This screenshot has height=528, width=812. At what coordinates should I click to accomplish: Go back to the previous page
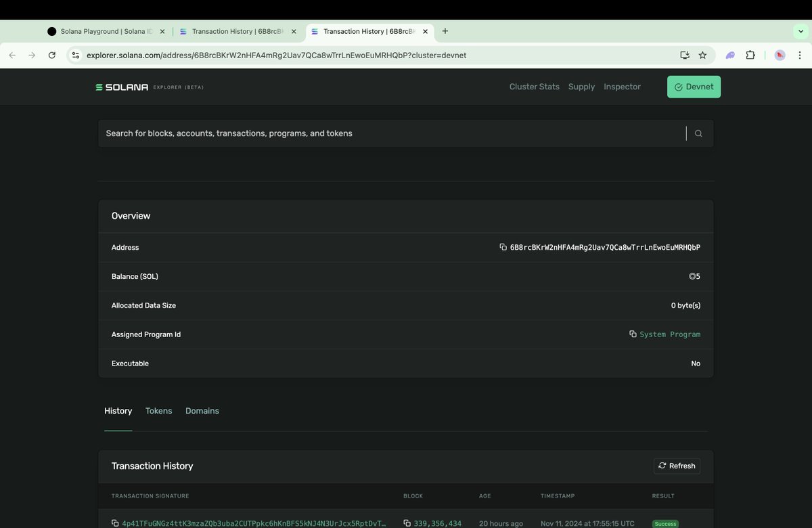12,56
